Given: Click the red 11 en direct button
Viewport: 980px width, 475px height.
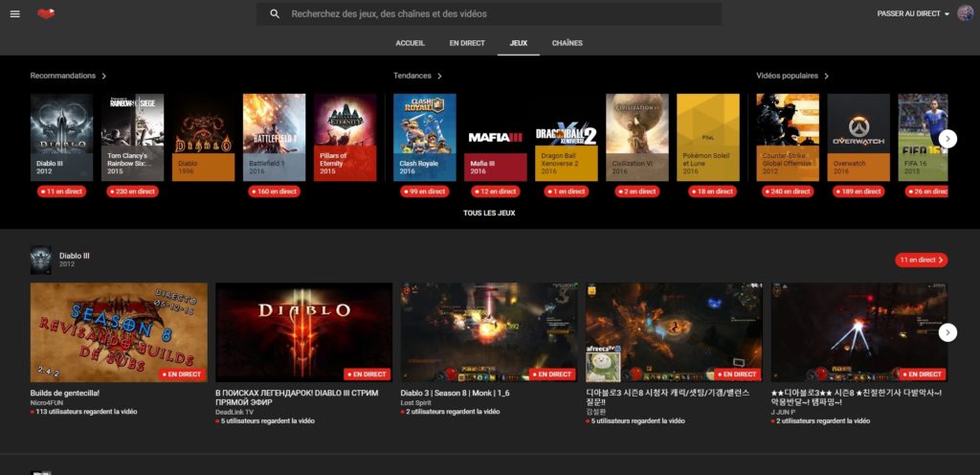Looking at the screenshot, I should pos(922,260).
